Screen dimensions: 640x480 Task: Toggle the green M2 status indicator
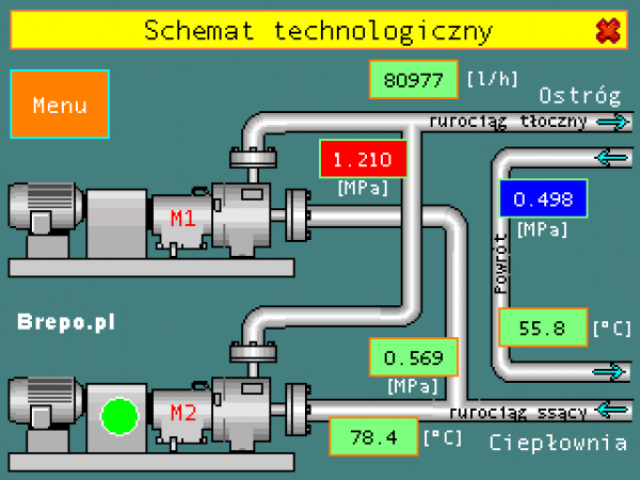pyautogui.click(x=119, y=416)
